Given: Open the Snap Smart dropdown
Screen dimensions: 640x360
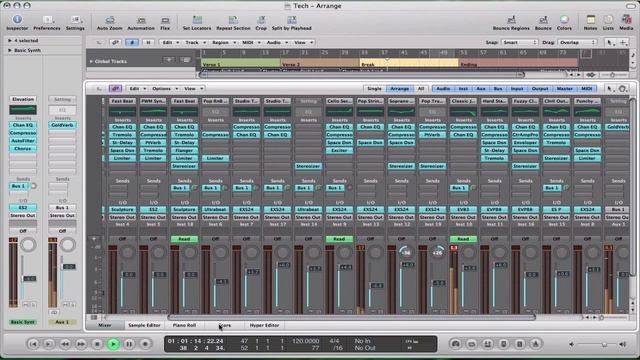Looking at the screenshot, I should coord(519,42).
